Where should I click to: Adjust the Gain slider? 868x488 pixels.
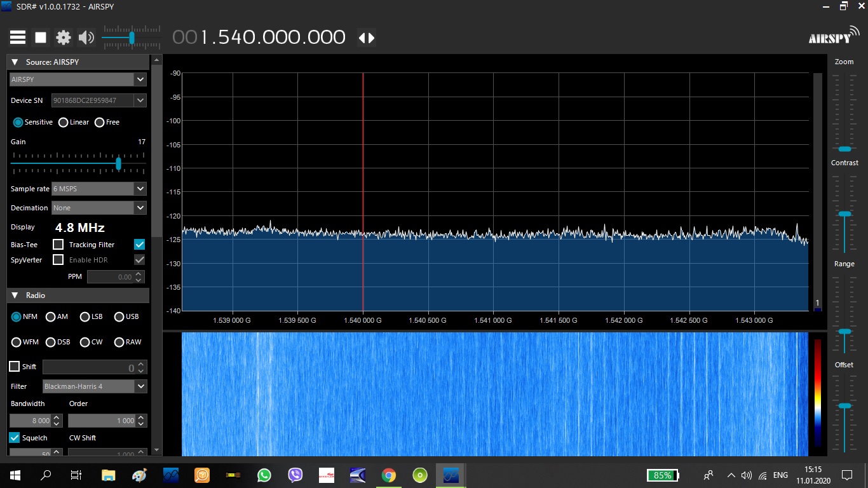pos(118,163)
